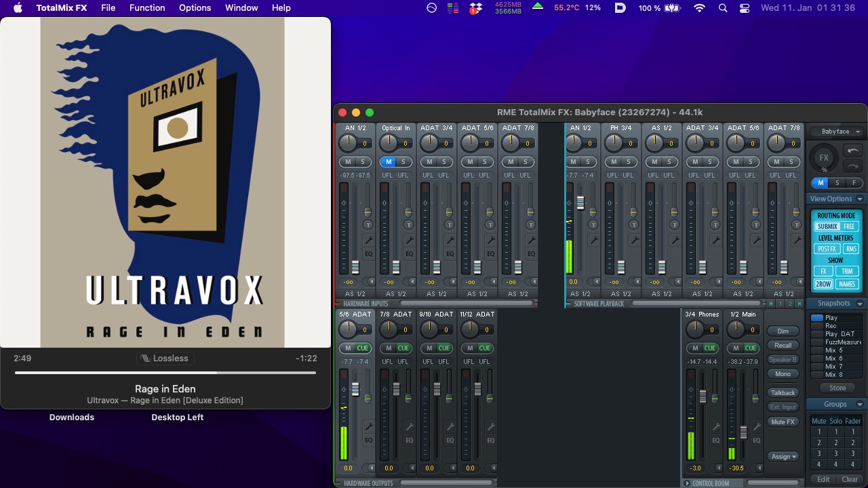Viewport: 868px width, 488px height.
Task: Open Wi-Fi status menu
Action: click(x=699, y=8)
